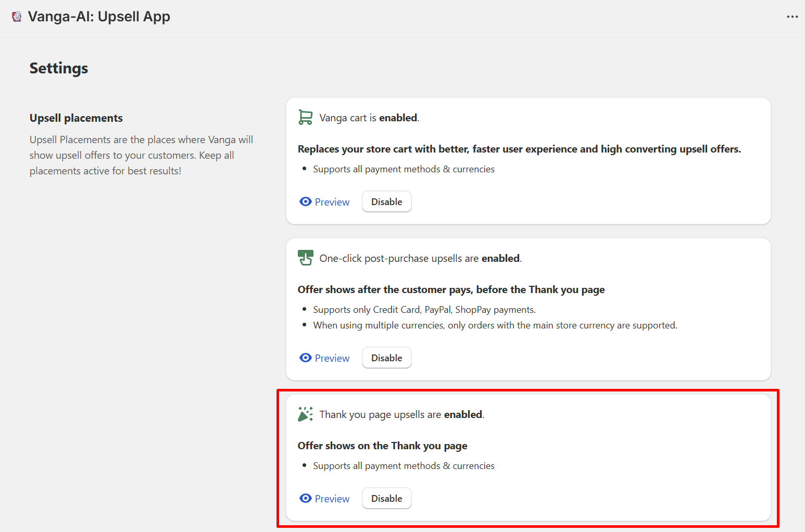The image size is (805, 532).
Task: Click the 'Vanga cart is enabled' status text
Action: 369,118
